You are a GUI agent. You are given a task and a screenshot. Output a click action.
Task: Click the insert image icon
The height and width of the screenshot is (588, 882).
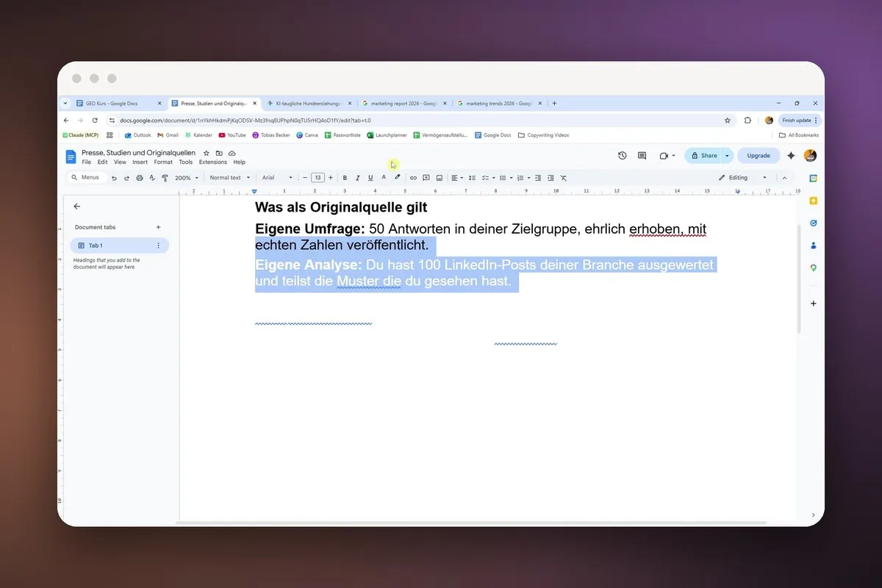440,178
